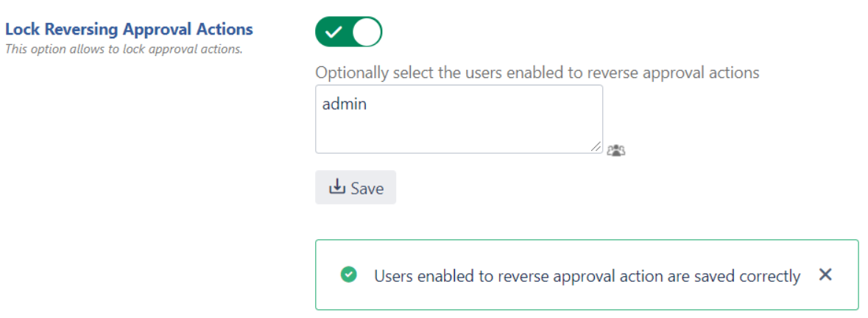Click the textarea resize grip handle
868x318 pixels.
coord(596,146)
